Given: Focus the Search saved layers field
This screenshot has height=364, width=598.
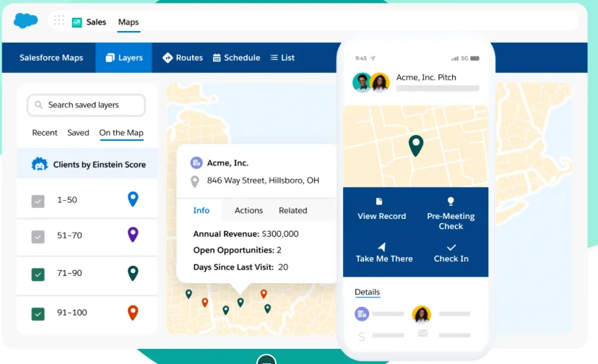Looking at the screenshot, I should point(86,105).
